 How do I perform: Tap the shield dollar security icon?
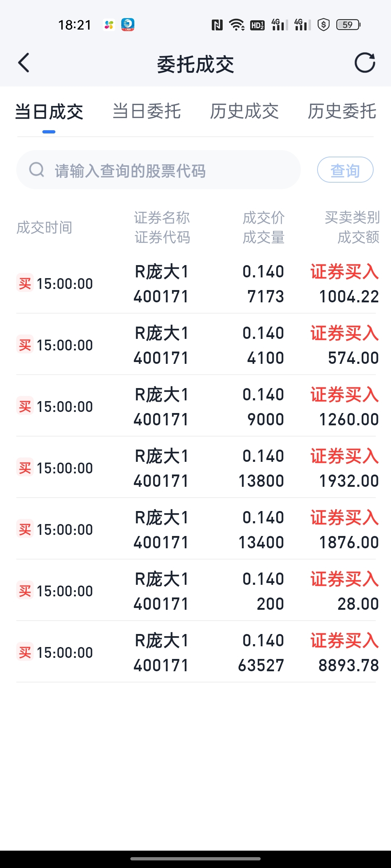[323, 25]
